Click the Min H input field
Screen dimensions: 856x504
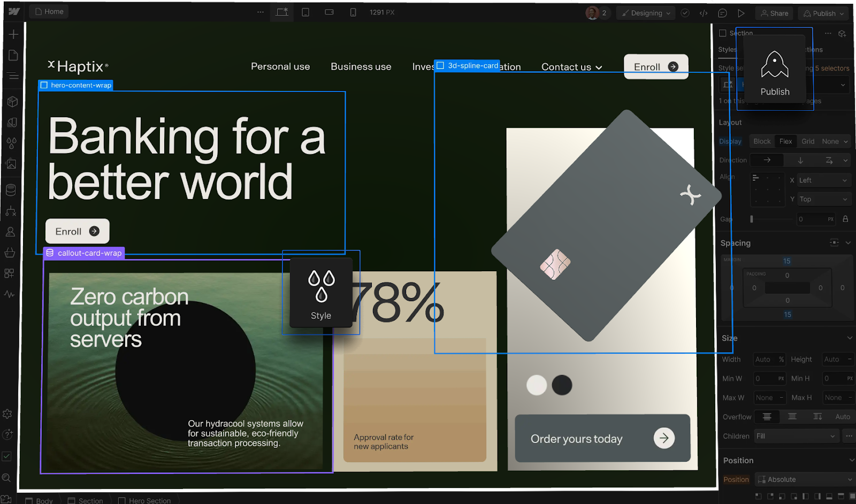[x=838, y=378]
